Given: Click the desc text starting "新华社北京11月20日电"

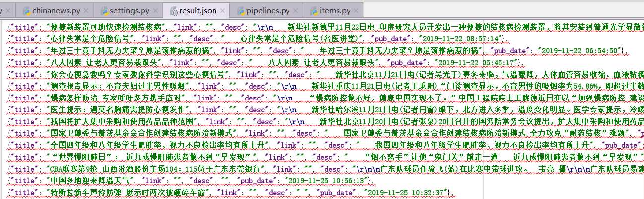Looking at the screenshot, I should point(482,121).
